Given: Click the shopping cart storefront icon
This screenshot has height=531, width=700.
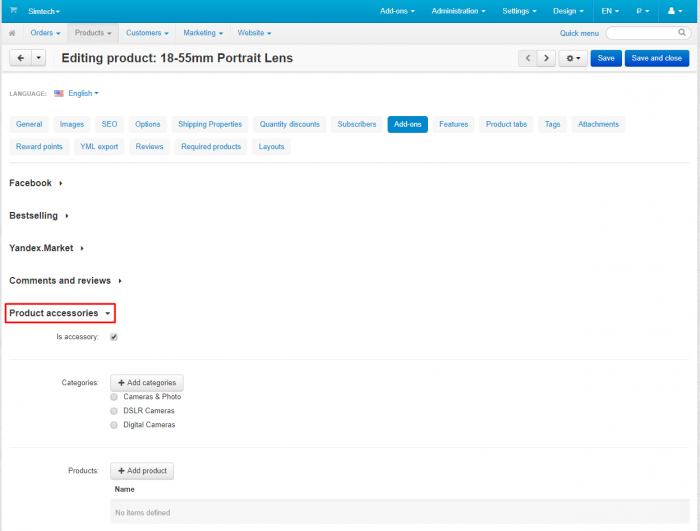Looking at the screenshot, I should 13,10.
